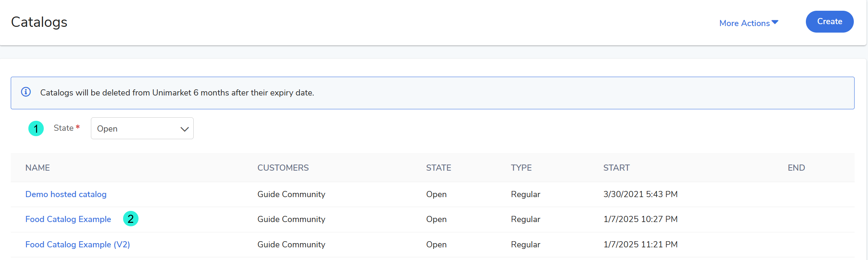The height and width of the screenshot is (260, 868).
Task: Open the Food Catalog Example link
Action: coord(68,219)
